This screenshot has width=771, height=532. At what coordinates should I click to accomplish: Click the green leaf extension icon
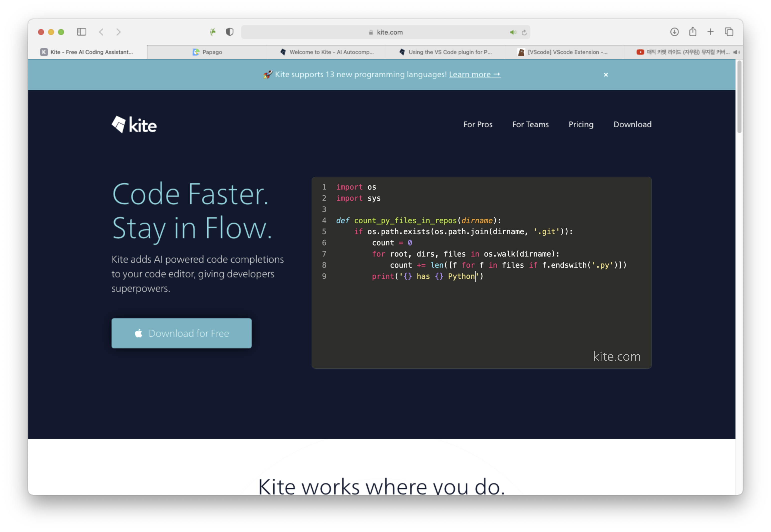[x=213, y=32]
